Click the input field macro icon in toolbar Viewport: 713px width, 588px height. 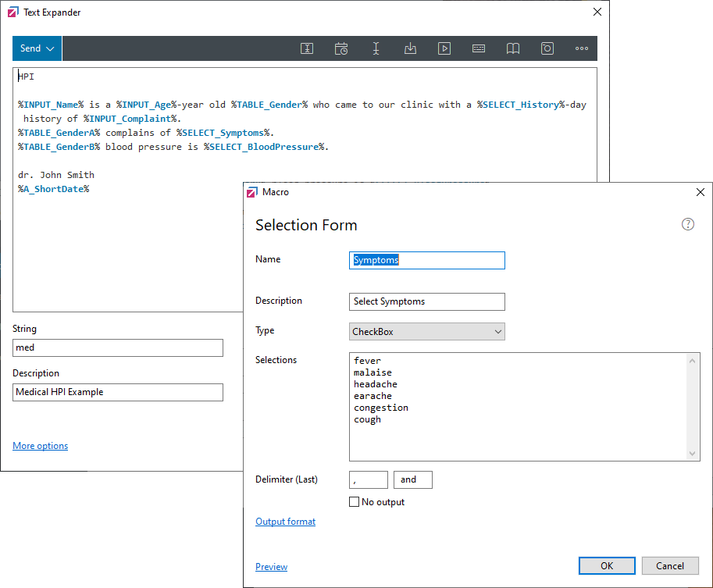[307, 48]
